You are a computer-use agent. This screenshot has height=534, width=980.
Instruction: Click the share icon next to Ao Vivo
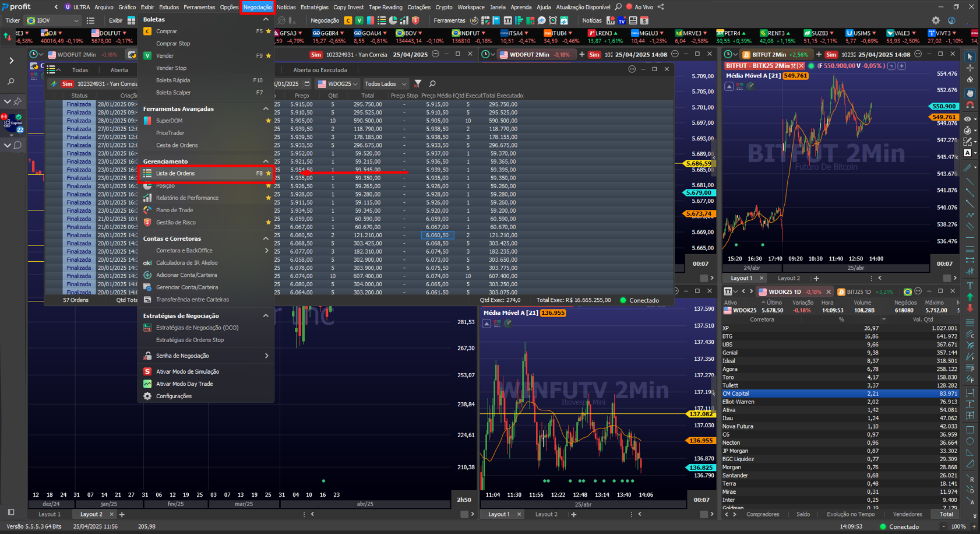[661, 7]
